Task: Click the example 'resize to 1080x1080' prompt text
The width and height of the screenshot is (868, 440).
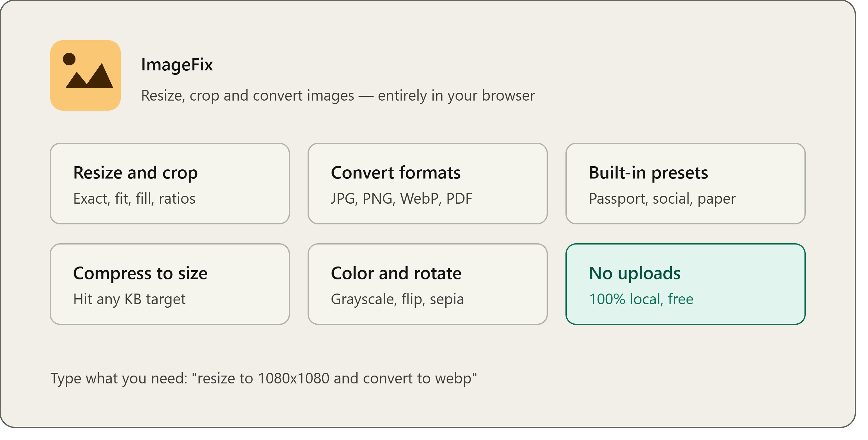Action: pyautogui.click(x=334, y=378)
